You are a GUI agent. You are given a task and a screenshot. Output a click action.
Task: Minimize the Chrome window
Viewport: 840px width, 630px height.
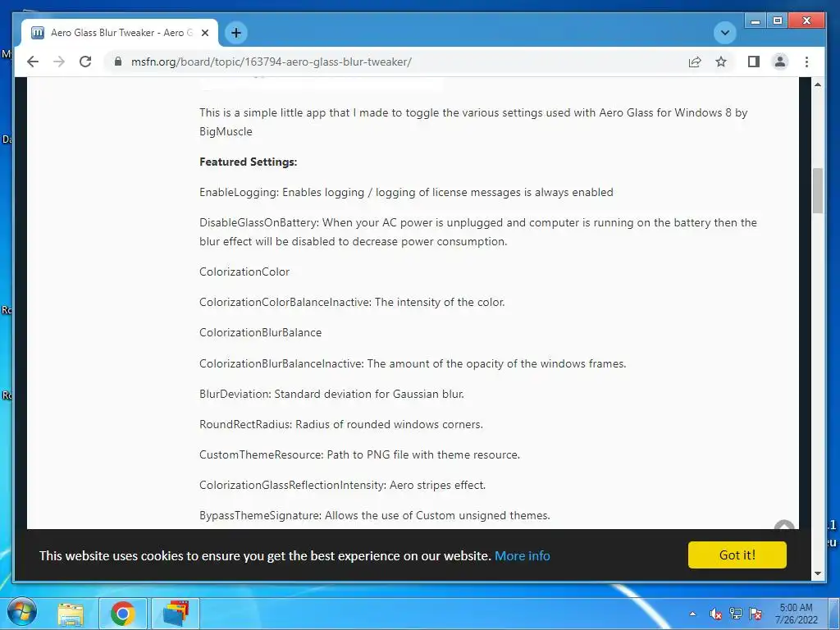tap(756, 21)
